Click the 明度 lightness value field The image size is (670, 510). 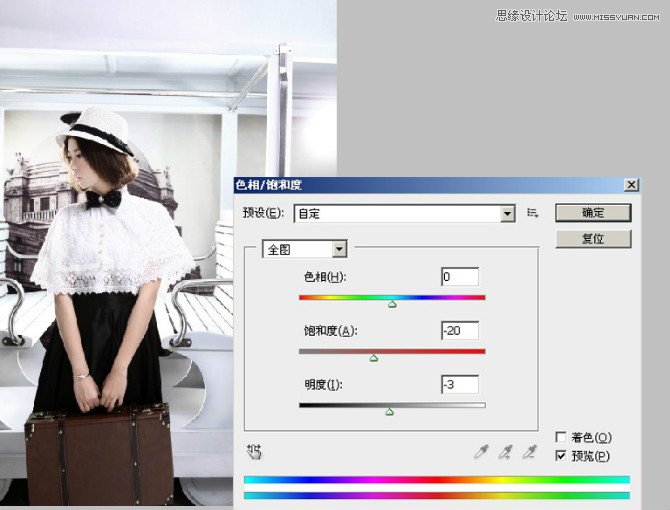pos(460,384)
